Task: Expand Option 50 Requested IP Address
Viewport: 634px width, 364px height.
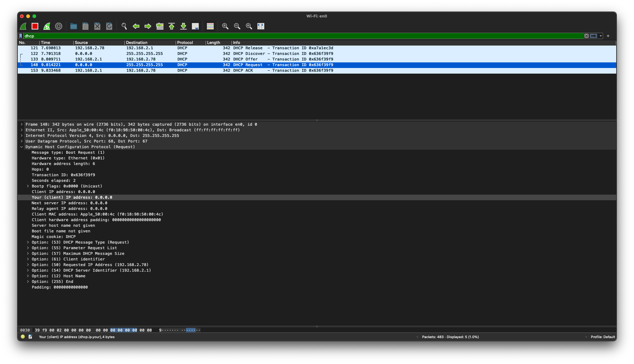Action: click(28, 265)
